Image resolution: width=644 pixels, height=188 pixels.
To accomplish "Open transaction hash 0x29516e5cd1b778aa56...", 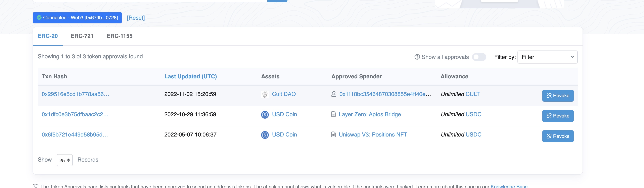I will point(75,94).
